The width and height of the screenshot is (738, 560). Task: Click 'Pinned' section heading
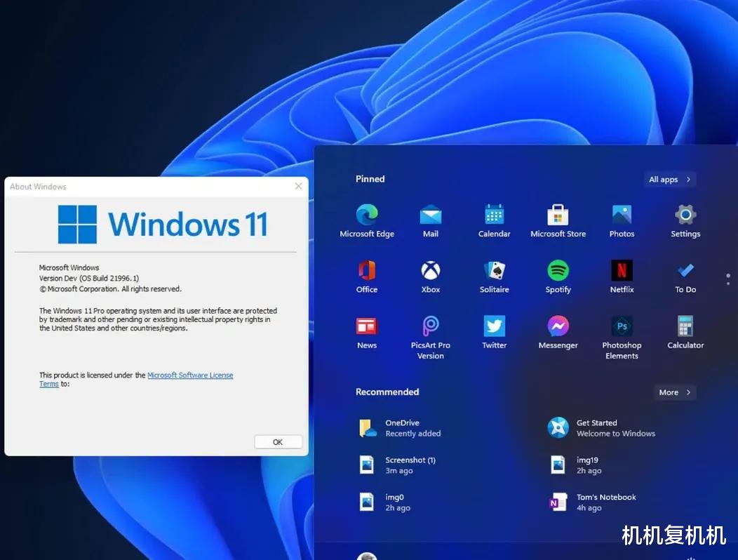coord(370,179)
